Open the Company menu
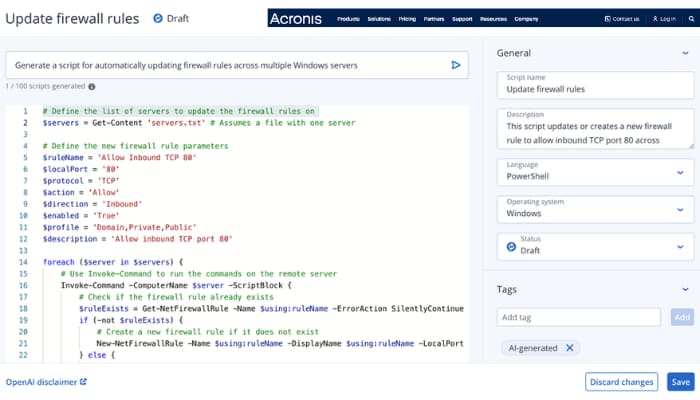This screenshot has width=700, height=400. tap(526, 19)
